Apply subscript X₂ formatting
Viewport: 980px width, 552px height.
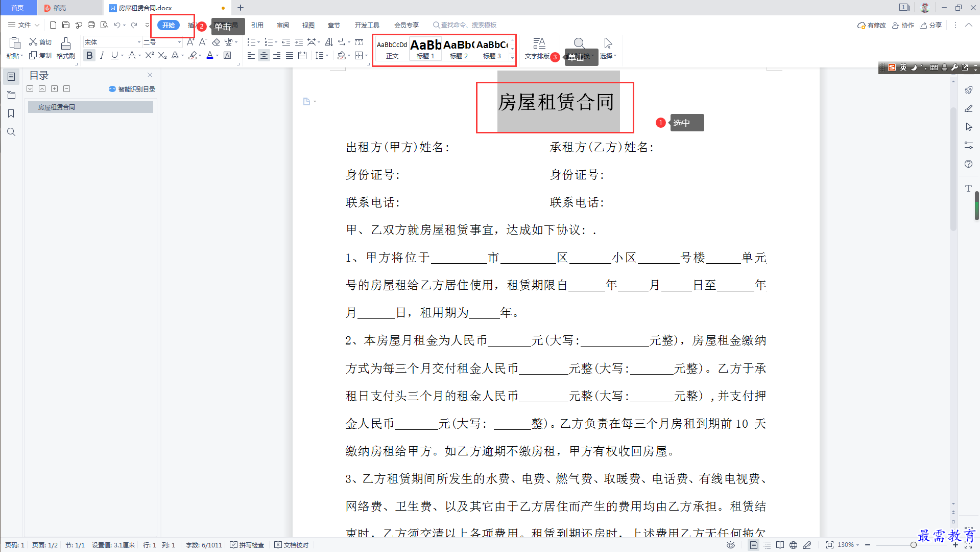(162, 55)
